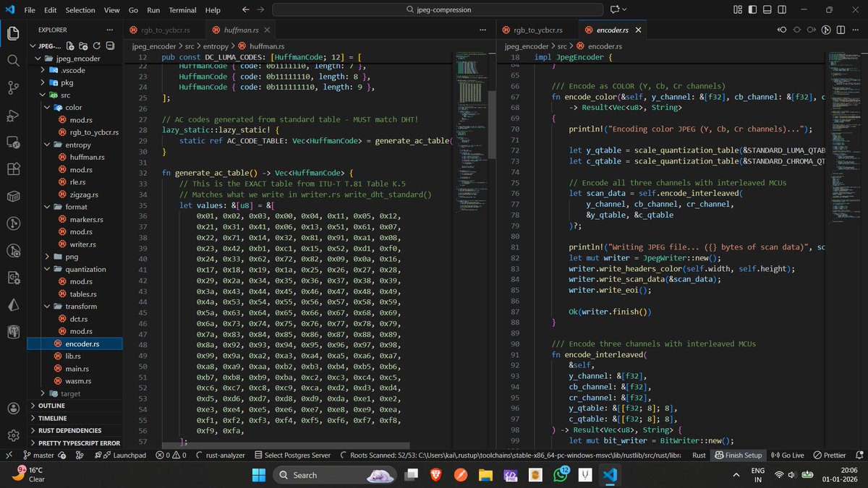868x488 pixels.
Task: Open zigzag.rs in the file tree
Action: (x=75, y=194)
